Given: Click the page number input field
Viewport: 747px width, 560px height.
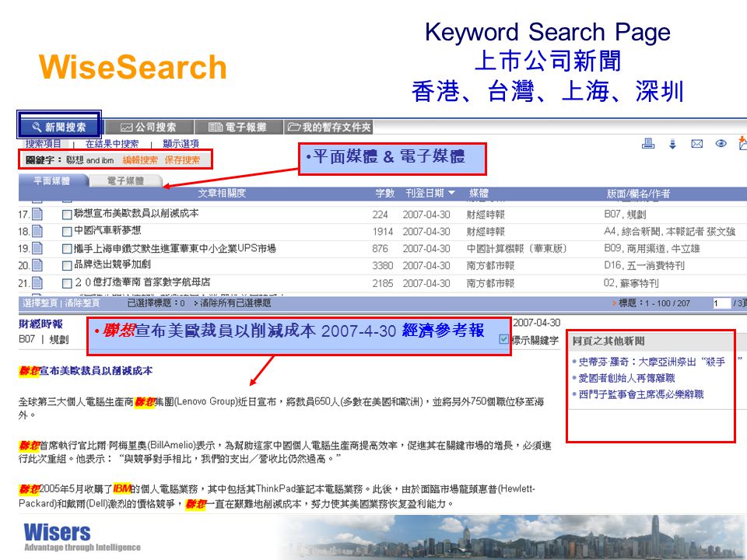Looking at the screenshot, I should point(721,303).
